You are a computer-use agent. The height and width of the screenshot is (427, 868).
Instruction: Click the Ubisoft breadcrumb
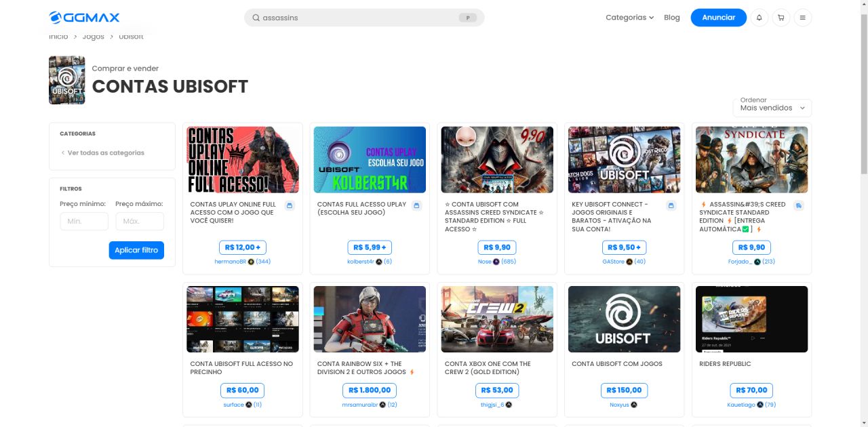click(131, 37)
